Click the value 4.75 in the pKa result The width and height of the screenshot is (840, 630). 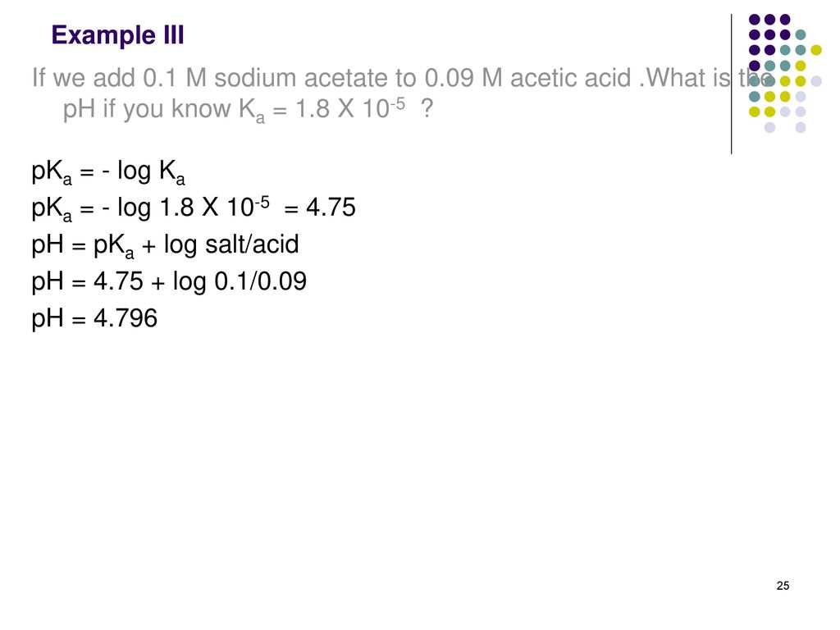click(x=331, y=208)
